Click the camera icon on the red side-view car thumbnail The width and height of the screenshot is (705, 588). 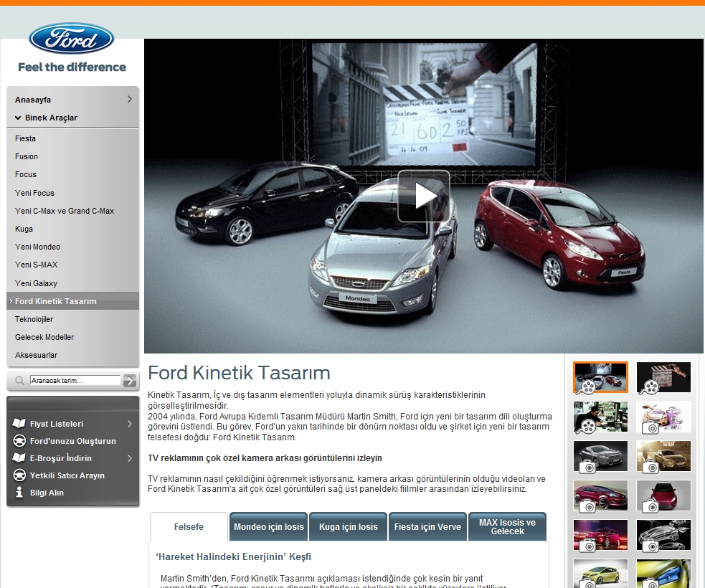coord(587,507)
